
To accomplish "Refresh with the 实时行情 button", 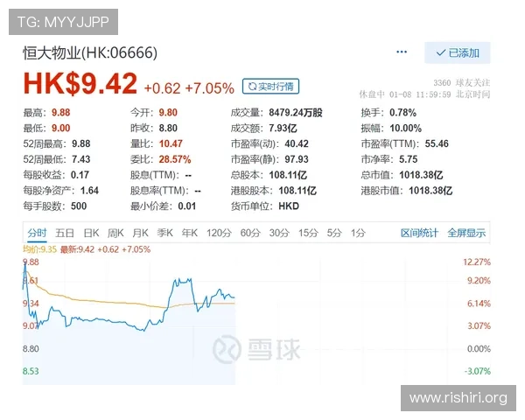I will (270, 87).
